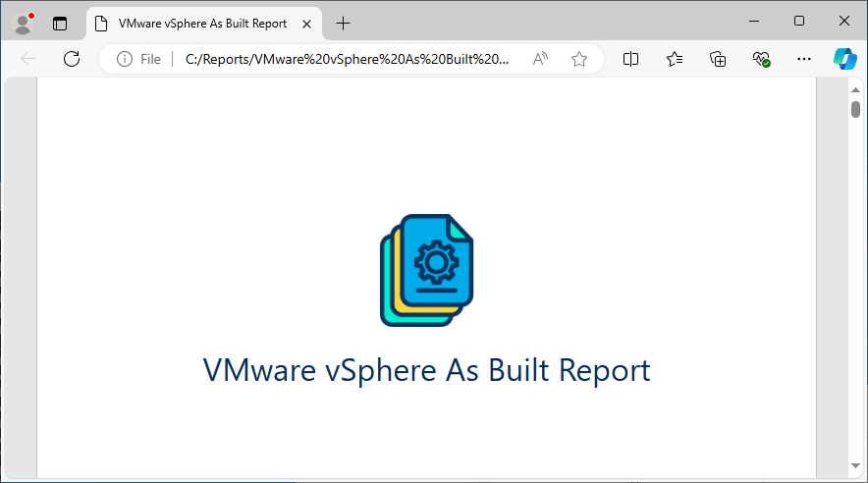
Task: Open Copilot sidebar
Action: click(x=845, y=59)
